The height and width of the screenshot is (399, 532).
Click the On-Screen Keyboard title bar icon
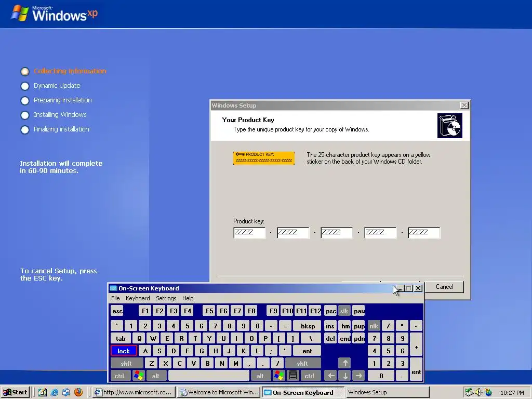tap(113, 288)
